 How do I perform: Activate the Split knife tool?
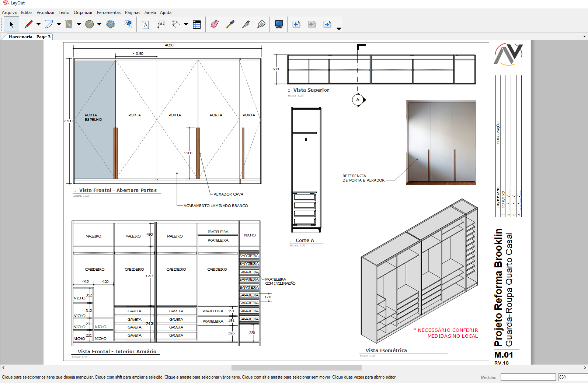246,24
